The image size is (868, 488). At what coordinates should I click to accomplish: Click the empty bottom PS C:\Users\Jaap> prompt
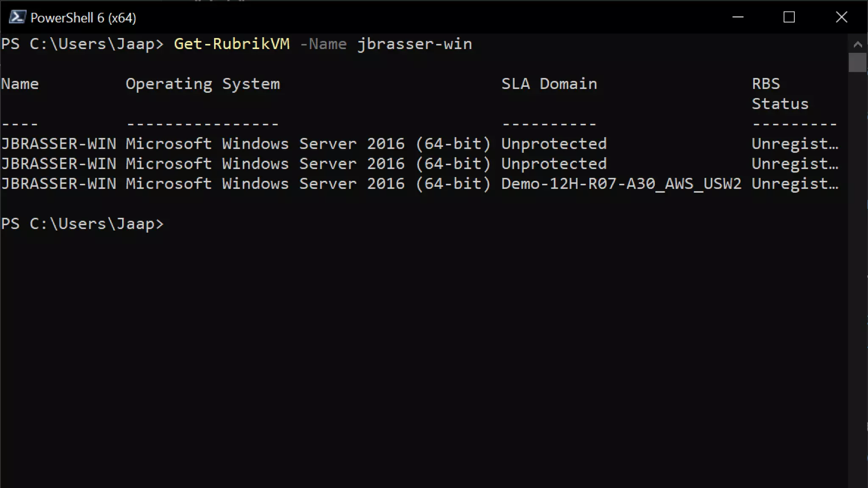(x=82, y=224)
